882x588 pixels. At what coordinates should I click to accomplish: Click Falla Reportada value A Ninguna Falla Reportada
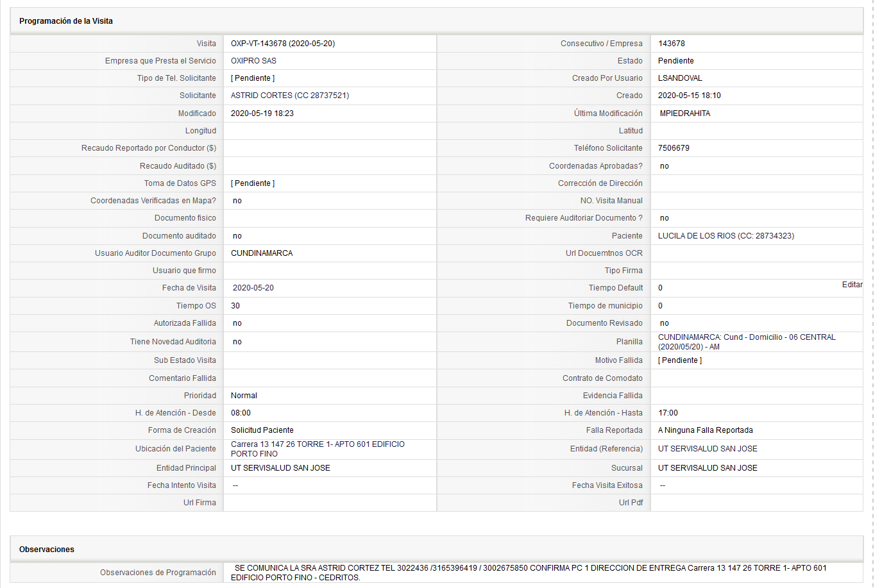point(706,430)
